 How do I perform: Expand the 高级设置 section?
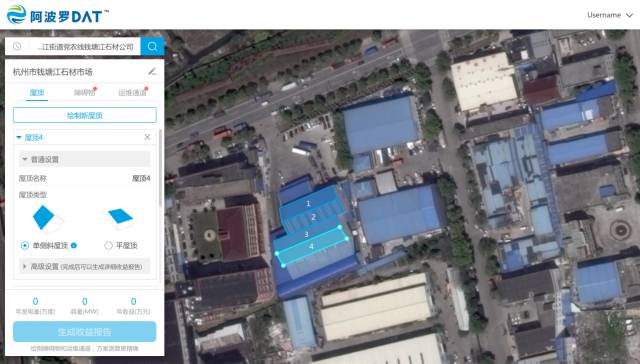84,266
